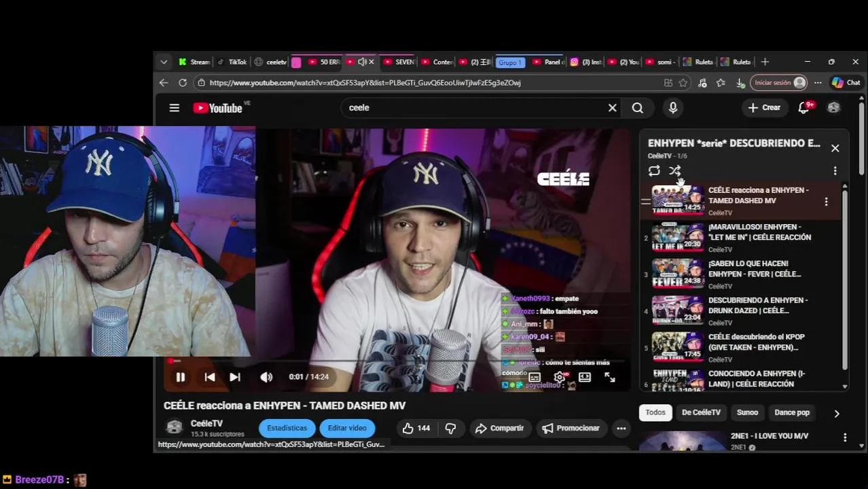Open the CeéleTV channel avatar
The image size is (868, 489).
coord(175,427)
